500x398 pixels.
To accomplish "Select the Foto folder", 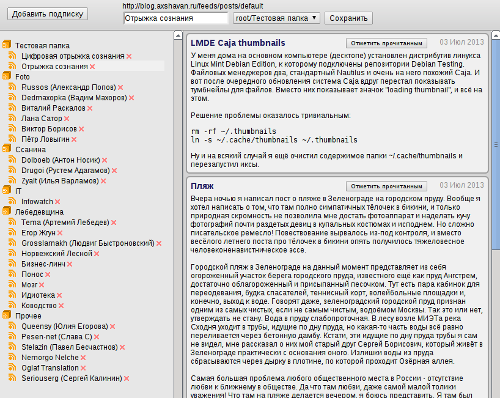I will point(22,77).
